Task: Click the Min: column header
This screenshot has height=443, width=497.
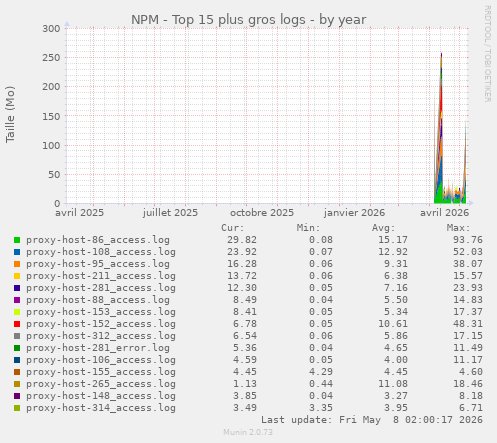Action: click(x=308, y=228)
